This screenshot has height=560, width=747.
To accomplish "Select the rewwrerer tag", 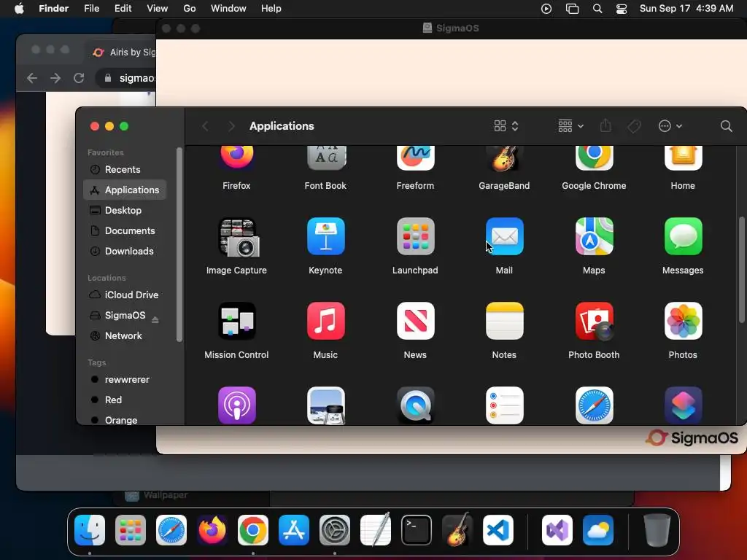I will tap(125, 380).
